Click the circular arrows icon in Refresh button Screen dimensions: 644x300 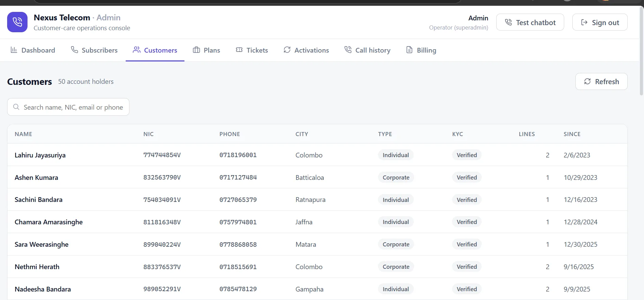[x=587, y=81]
